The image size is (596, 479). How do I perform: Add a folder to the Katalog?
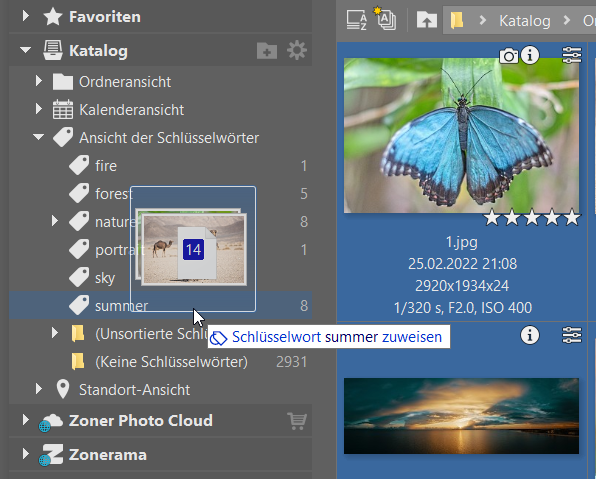(267, 51)
